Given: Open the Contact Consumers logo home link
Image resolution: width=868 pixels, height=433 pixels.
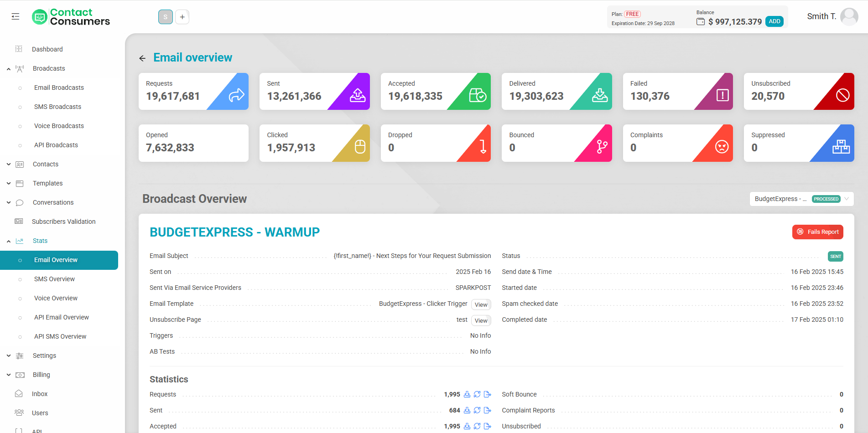Looking at the screenshot, I should coord(71,17).
